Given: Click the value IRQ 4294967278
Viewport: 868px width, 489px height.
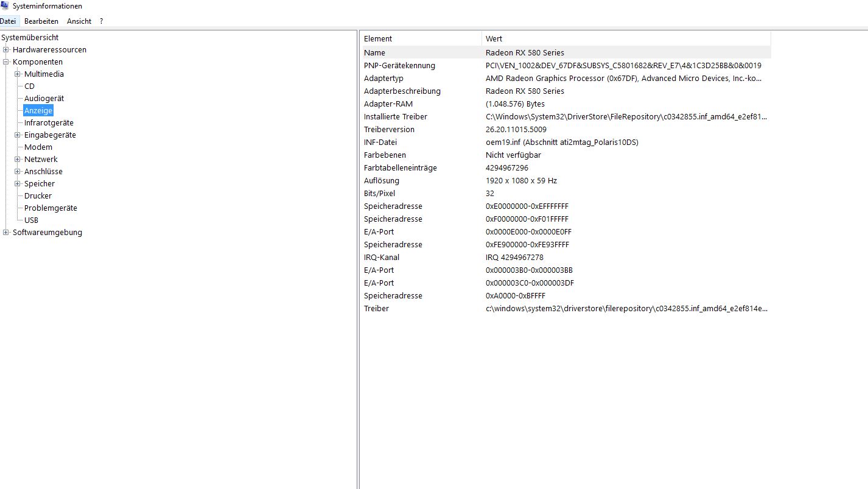Looking at the screenshot, I should (514, 257).
